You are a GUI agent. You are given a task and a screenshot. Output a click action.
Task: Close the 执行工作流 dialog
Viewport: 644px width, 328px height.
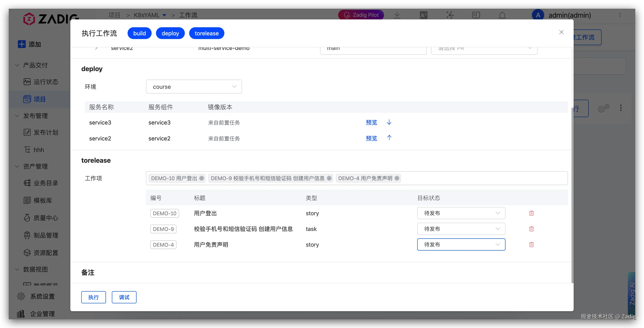561,32
